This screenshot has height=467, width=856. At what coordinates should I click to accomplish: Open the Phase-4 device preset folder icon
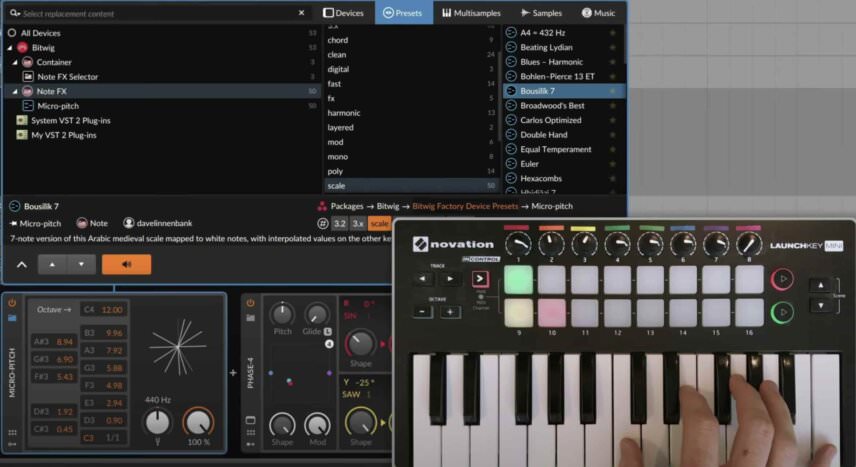point(250,318)
